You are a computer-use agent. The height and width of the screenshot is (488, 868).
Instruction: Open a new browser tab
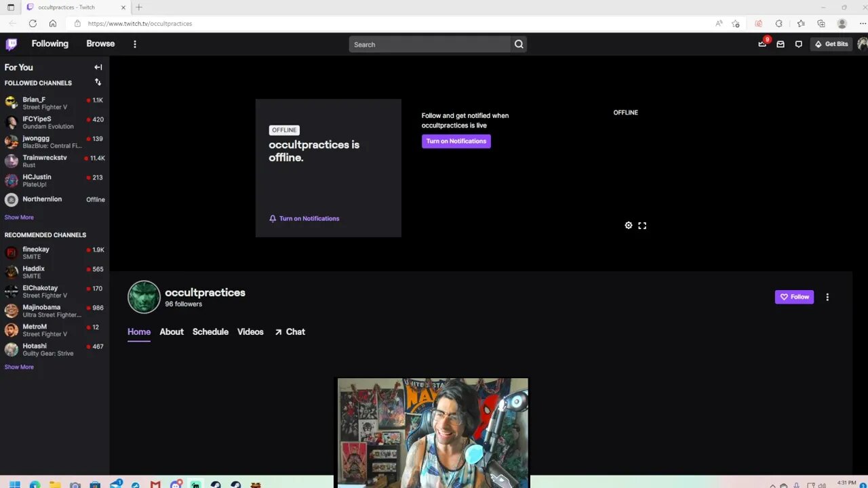click(x=139, y=7)
